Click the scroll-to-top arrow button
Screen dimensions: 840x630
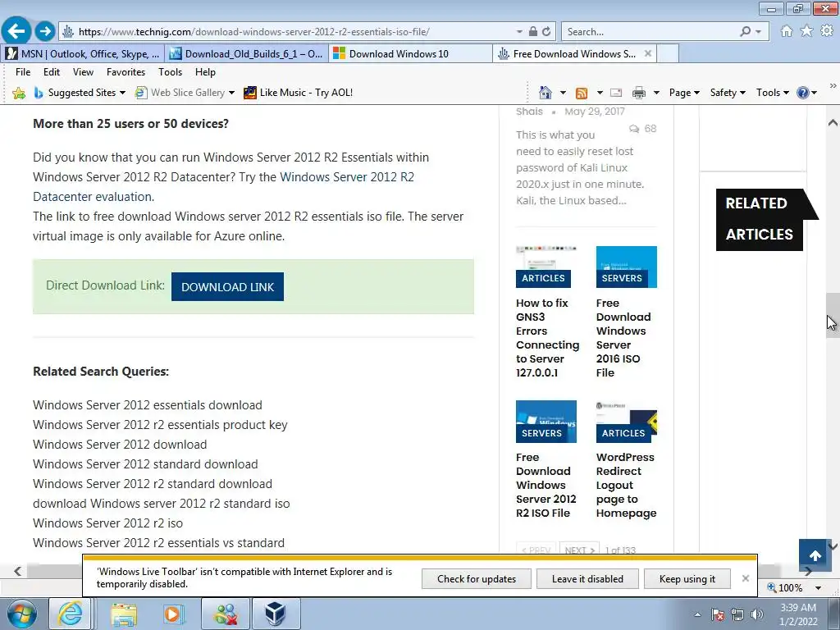tap(815, 555)
